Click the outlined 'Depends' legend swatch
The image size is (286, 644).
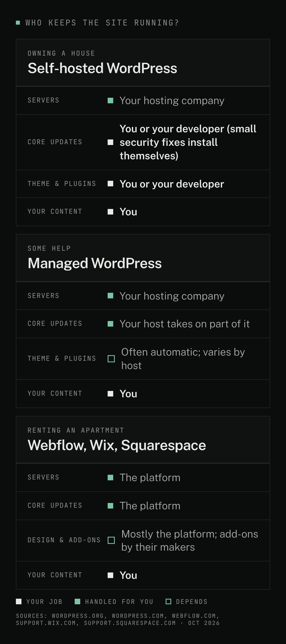(168, 601)
